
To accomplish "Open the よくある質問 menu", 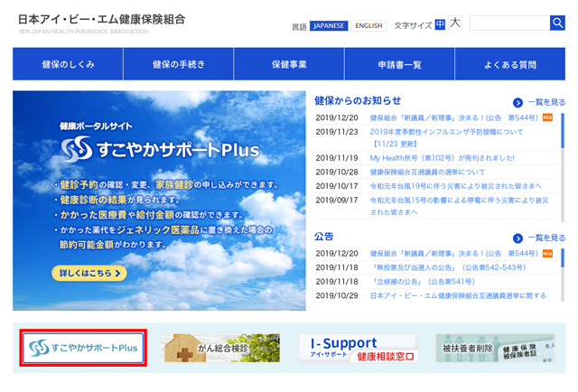I will pyautogui.click(x=510, y=64).
